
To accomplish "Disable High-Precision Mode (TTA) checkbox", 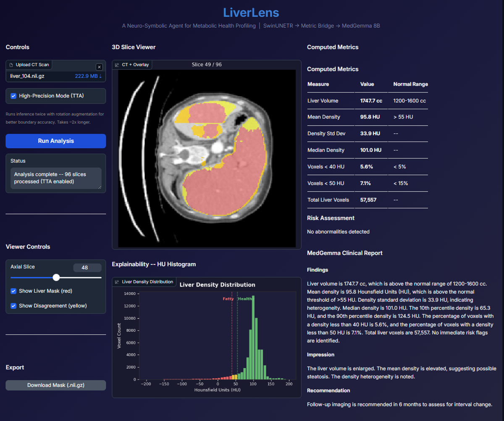I will pos(13,96).
